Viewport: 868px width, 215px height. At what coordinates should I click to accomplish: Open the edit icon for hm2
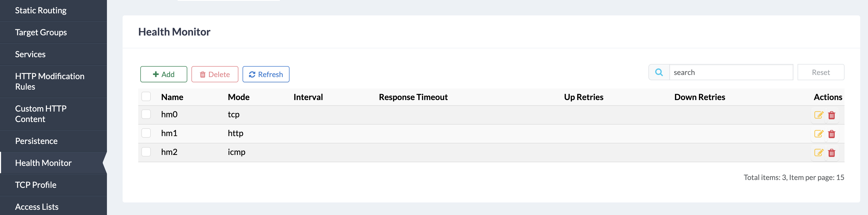(x=818, y=153)
